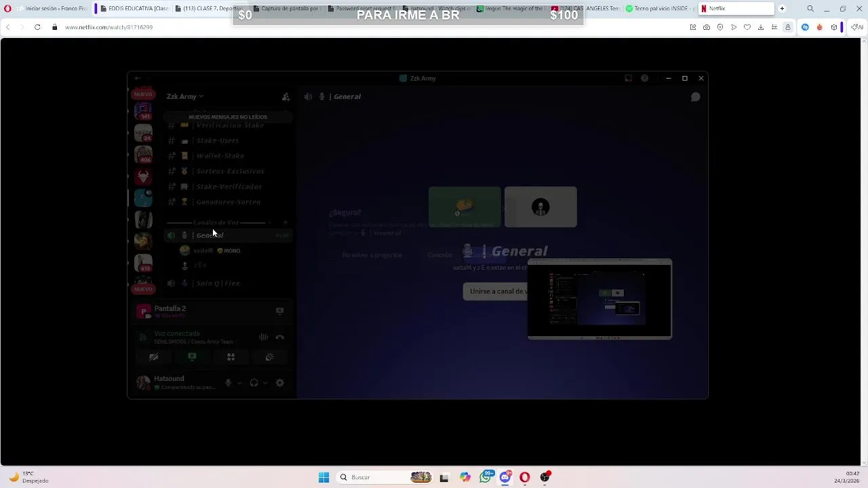Open the activities icon in voice panel

click(x=231, y=357)
